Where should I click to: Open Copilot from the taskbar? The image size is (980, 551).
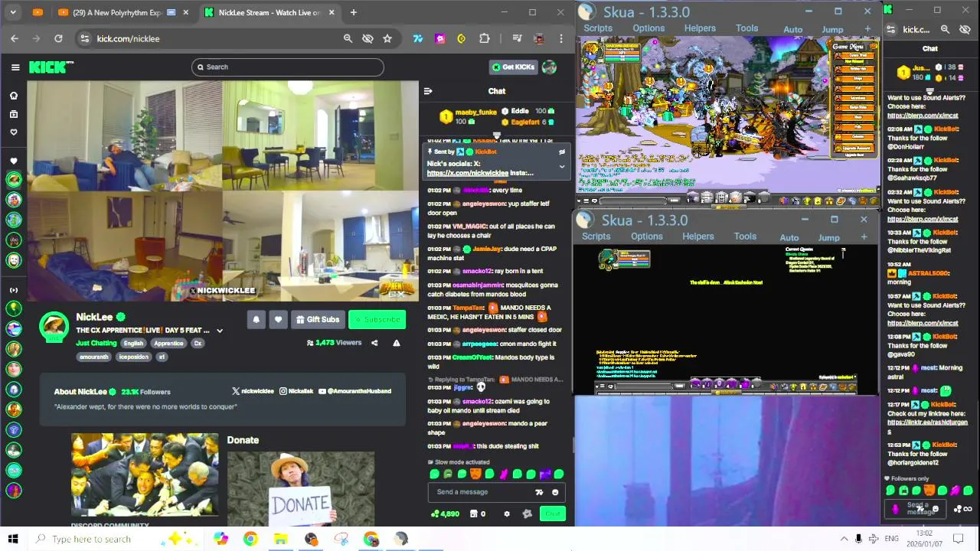(x=220, y=539)
